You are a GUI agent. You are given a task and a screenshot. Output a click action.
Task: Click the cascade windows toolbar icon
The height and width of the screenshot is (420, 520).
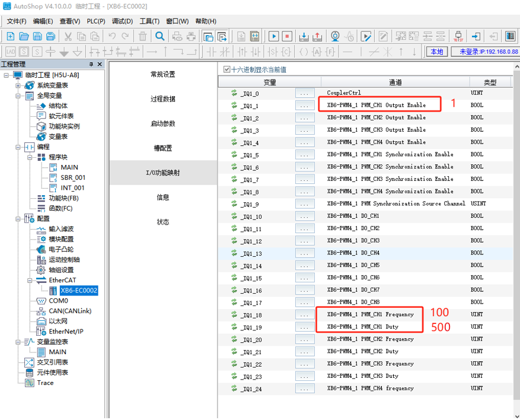[x=208, y=36]
